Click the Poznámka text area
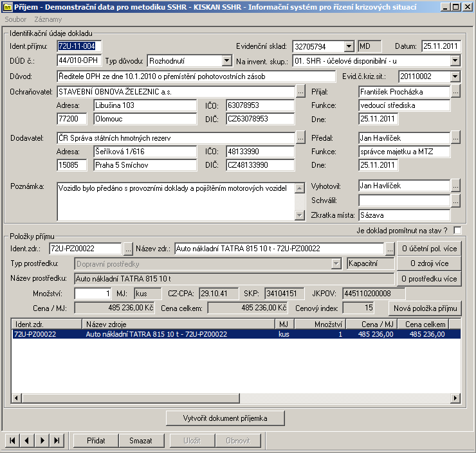Screen dimensions: 476x453 [x=176, y=201]
